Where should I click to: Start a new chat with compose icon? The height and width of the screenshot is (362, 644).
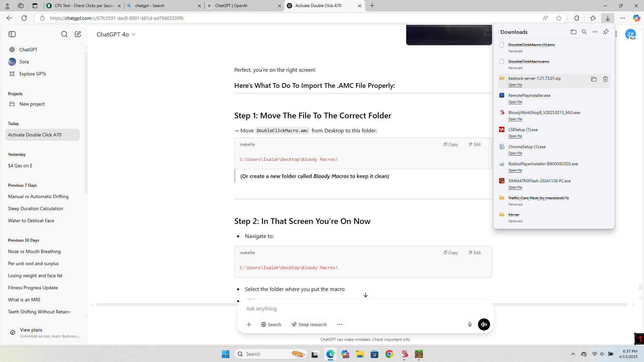click(78, 34)
